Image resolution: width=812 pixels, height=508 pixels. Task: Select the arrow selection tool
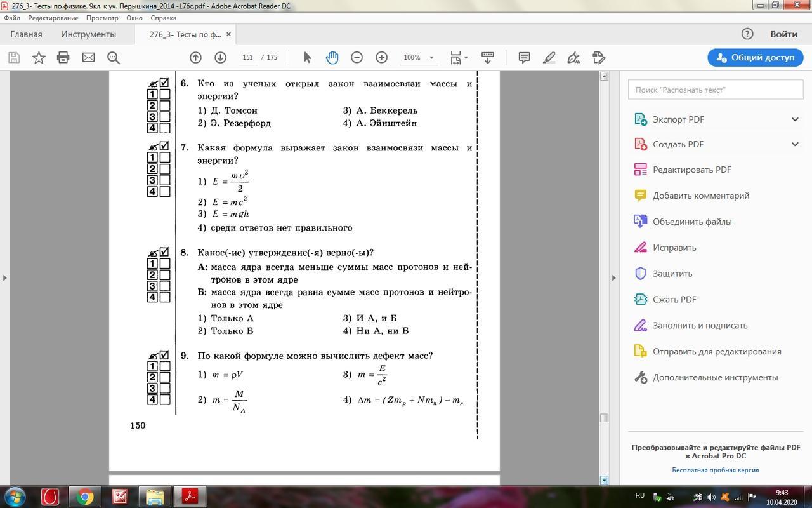308,58
